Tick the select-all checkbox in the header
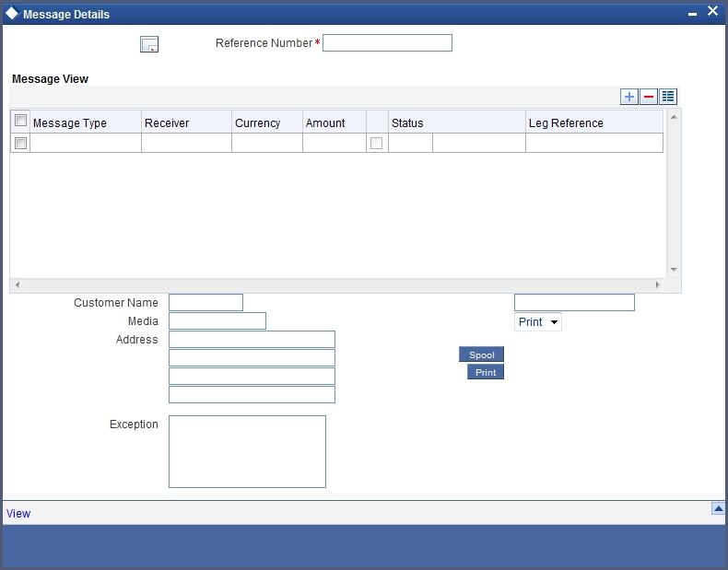Image resolution: width=728 pixels, height=570 pixels. [20, 121]
